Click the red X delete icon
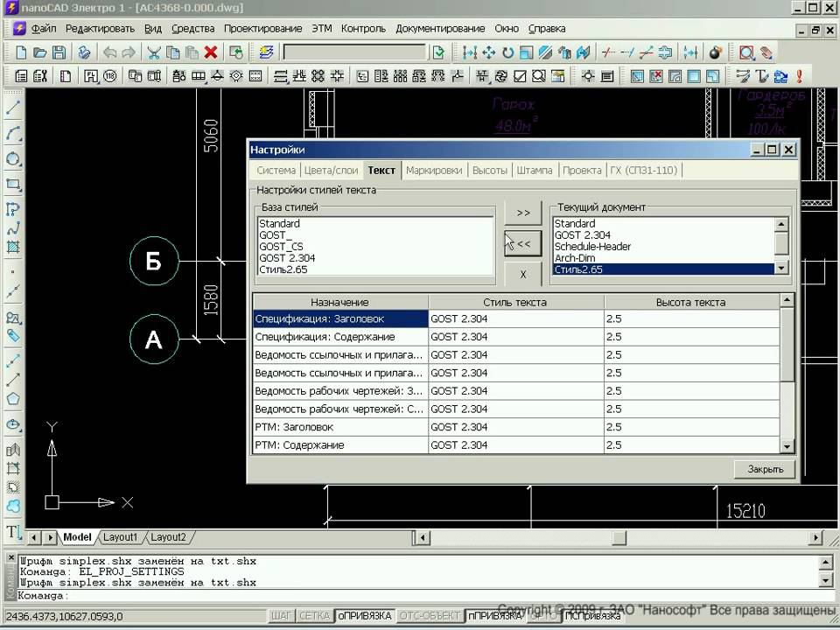Image resolution: width=840 pixels, height=630 pixels. coord(210,52)
